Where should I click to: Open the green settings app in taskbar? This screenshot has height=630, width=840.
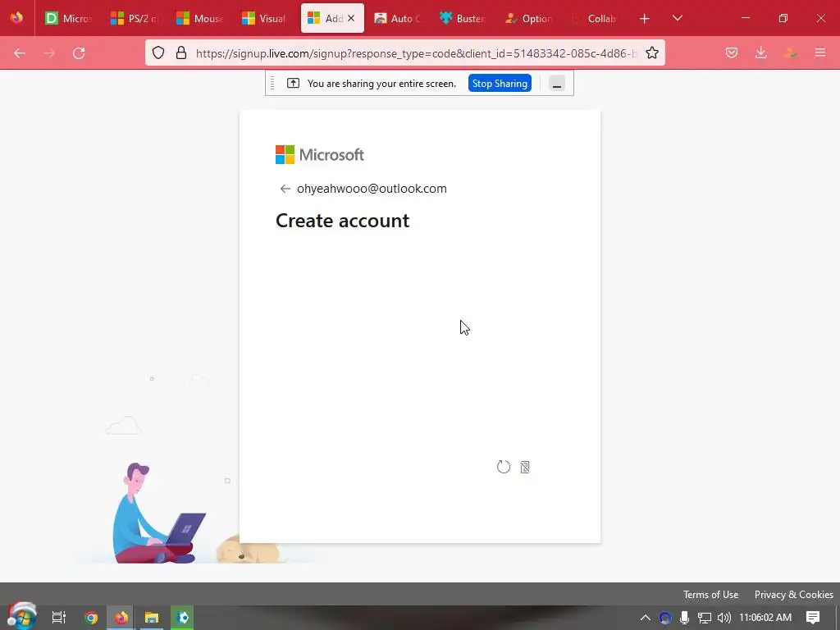(x=182, y=618)
